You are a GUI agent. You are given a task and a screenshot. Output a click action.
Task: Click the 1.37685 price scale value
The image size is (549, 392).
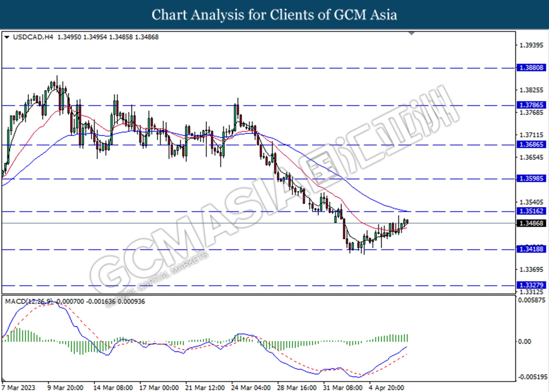531,113
